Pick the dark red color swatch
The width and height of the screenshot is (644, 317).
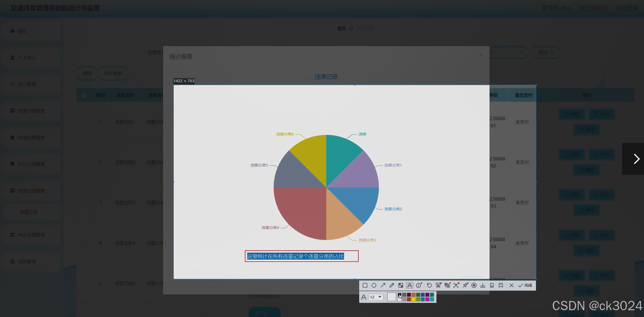coord(409,295)
